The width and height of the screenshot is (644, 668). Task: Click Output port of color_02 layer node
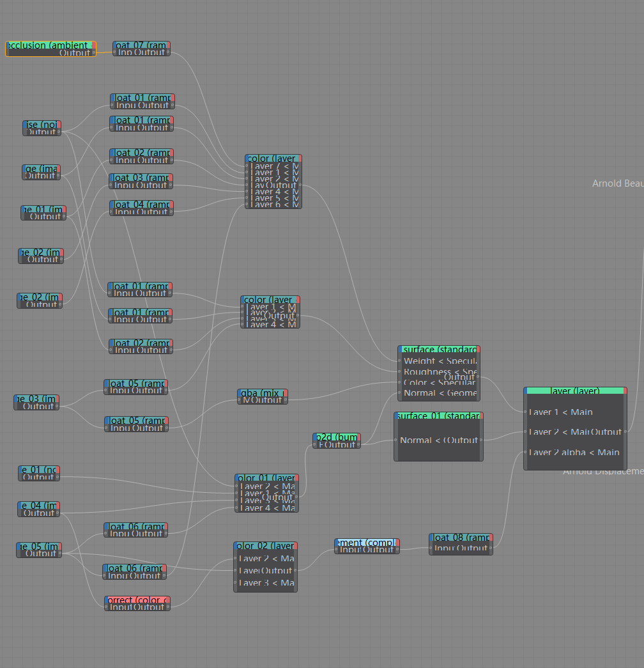[x=296, y=570]
